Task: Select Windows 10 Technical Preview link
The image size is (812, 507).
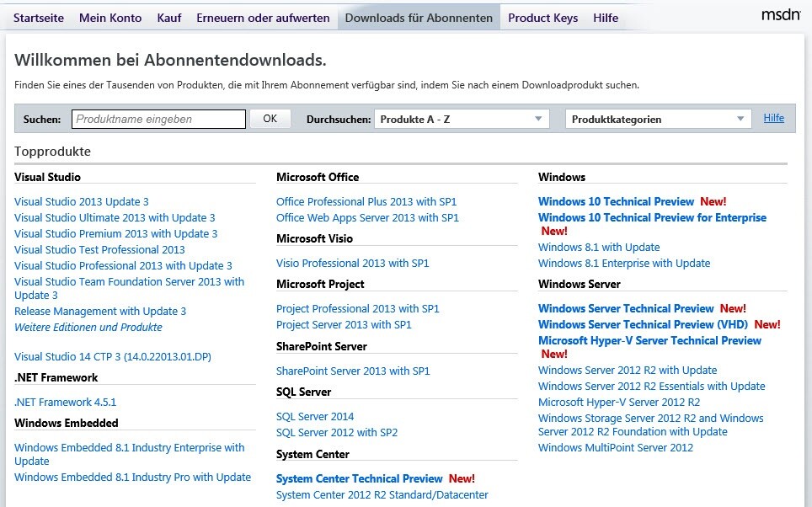Action: 616,202
